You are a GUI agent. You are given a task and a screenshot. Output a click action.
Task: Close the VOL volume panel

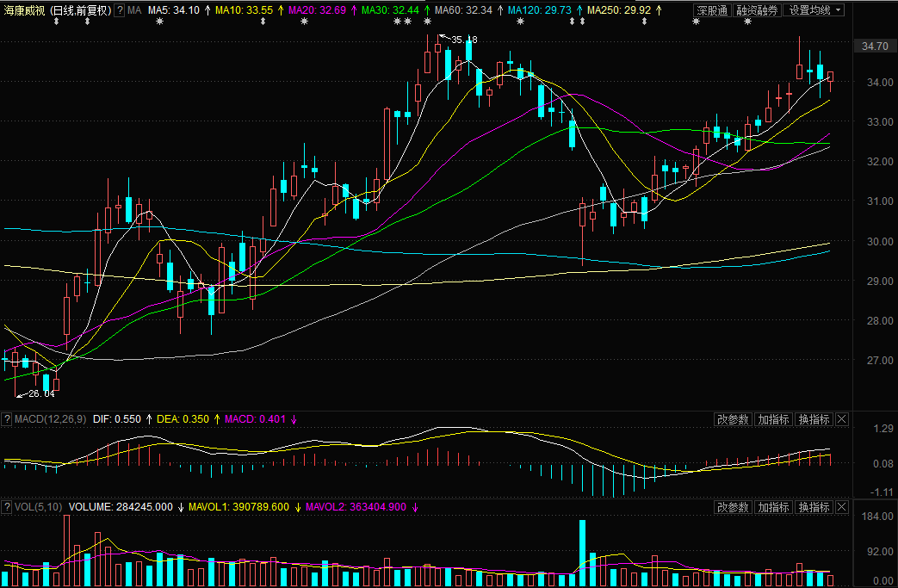click(841, 507)
